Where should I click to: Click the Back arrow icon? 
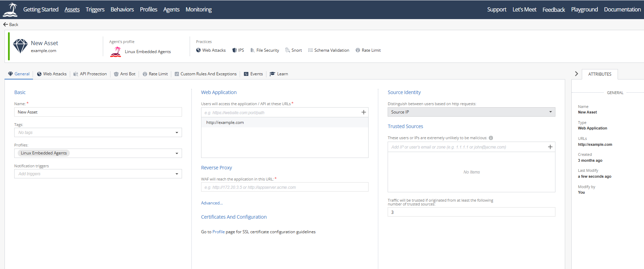tap(6, 24)
